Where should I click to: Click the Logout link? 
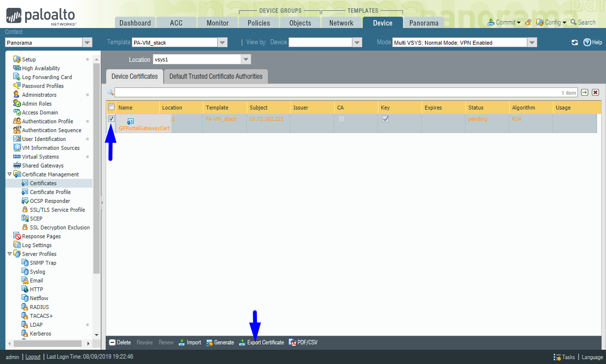point(33,357)
